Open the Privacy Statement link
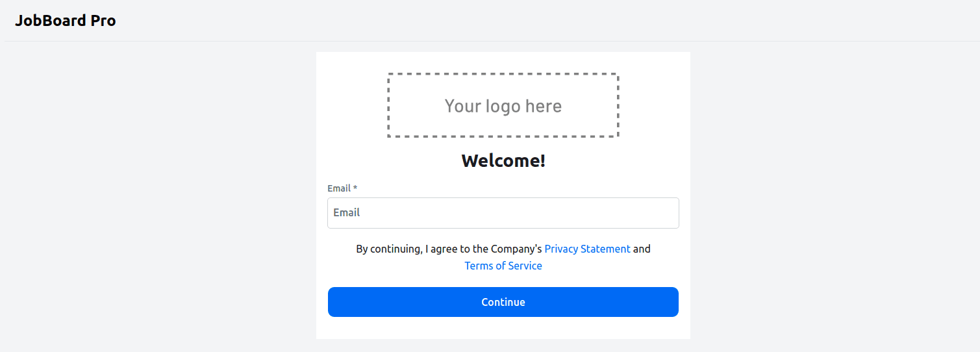This screenshot has height=352, width=980. pos(587,249)
